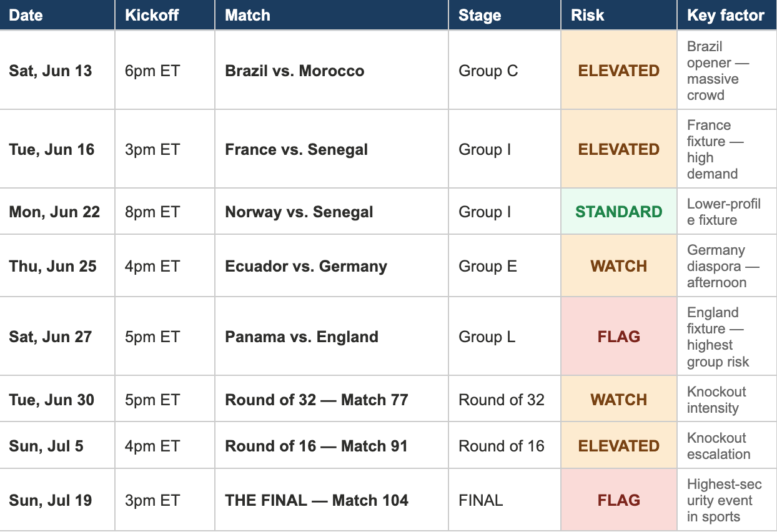Image resolution: width=777 pixels, height=532 pixels.
Task: Select the Key factor column header
Action: click(727, 15)
